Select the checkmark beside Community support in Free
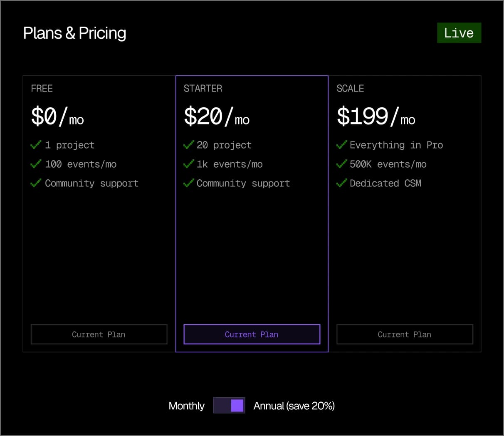Viewport: 504px width, 436px height. 35,183
